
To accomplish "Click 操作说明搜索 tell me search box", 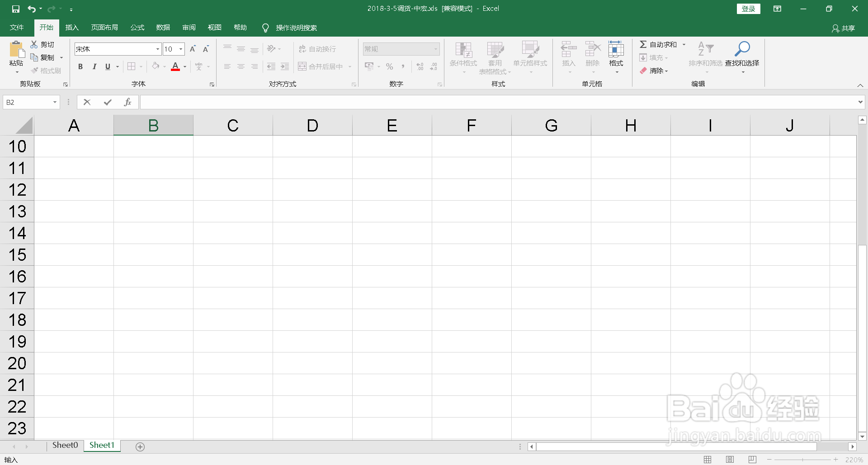I will point(296,28).
